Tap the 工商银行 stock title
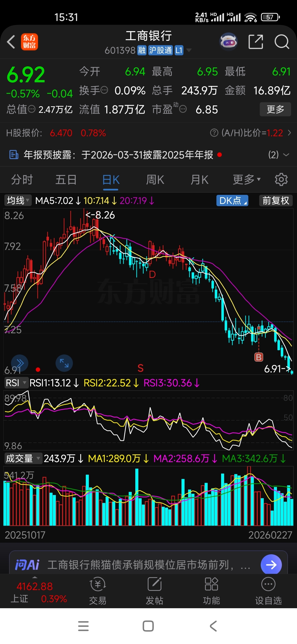The image size is (297, 644). pos(148,36)
